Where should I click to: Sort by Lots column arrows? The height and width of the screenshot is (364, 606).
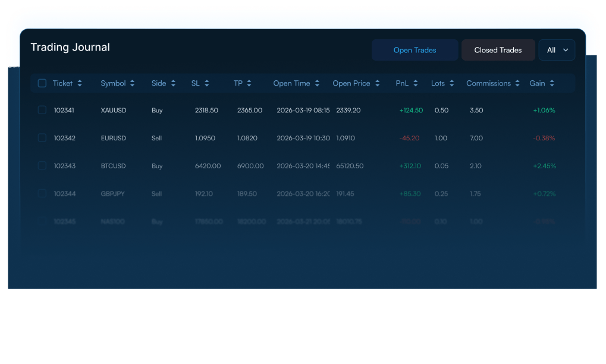click(x=451, y=83)
